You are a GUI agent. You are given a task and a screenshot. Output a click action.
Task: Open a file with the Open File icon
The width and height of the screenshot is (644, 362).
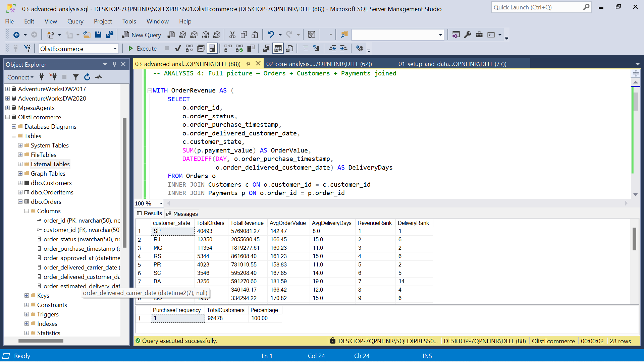[87, 35]
